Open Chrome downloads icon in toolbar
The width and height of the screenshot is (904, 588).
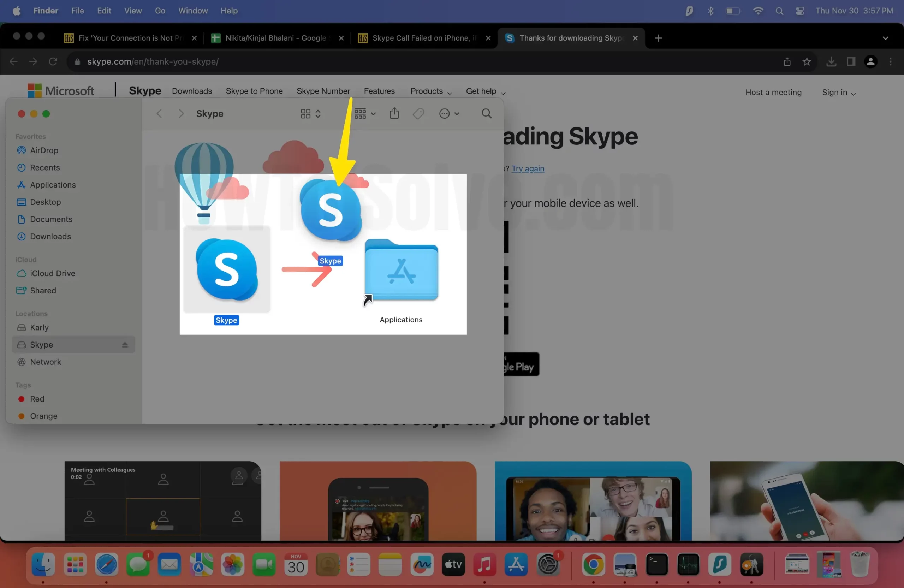tap(831, 61)
